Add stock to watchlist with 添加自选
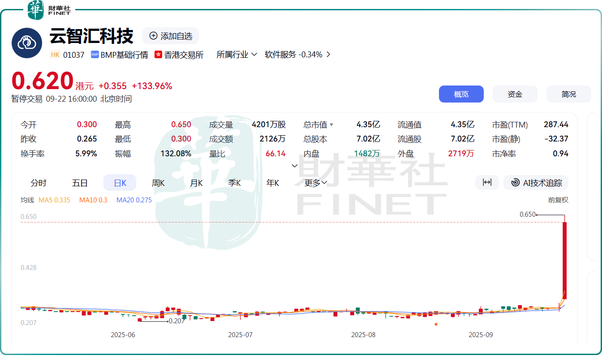Screen dimensions: 602x364 point(171,36)
